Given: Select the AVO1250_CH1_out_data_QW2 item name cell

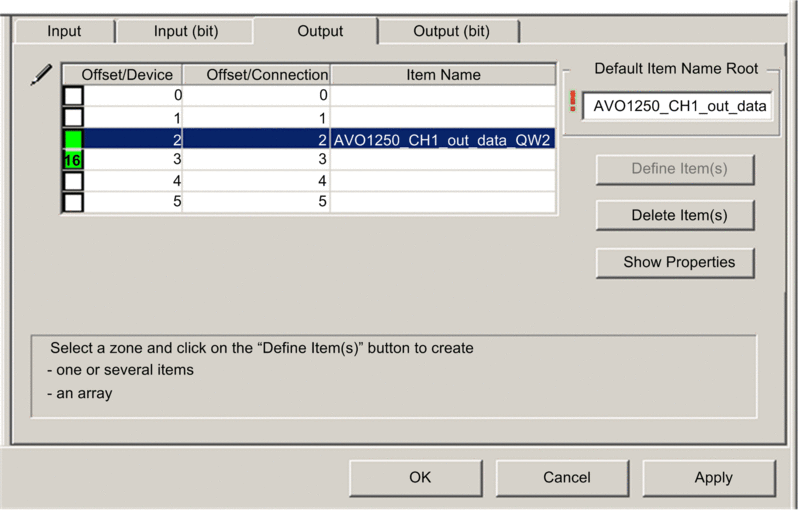Looking at the screenshot, I should tap(442, 139).
